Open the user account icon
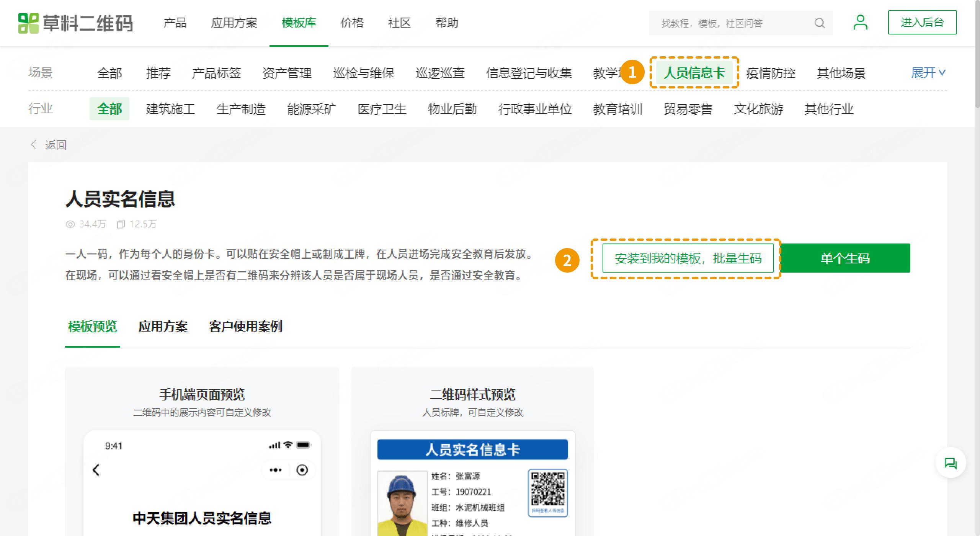Screen dimensions: 980x536 point(861,22)
